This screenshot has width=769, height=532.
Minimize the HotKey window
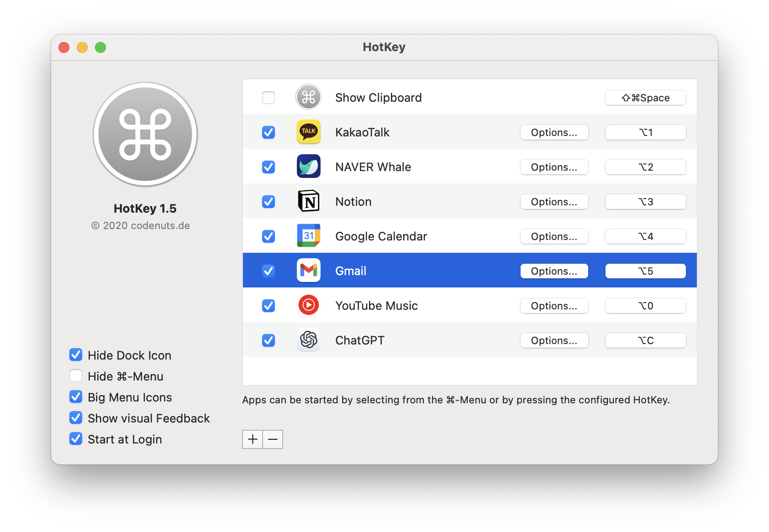pos(82,47)
